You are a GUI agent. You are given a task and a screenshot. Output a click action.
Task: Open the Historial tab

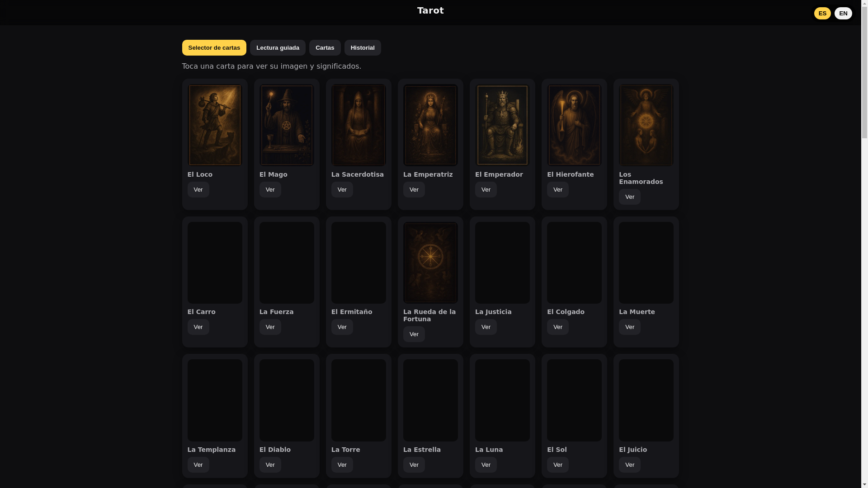pyautogui.click(x=362, y=47)
